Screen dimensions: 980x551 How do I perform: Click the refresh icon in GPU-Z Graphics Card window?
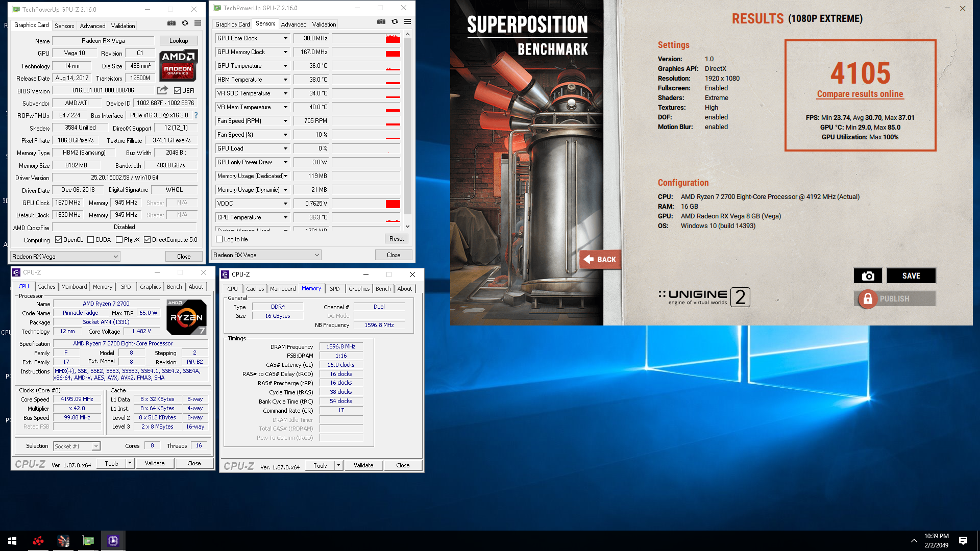point(185,23)
